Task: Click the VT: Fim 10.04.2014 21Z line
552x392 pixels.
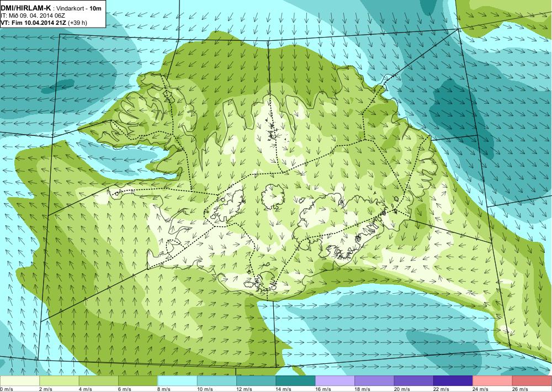Action: pyautogui.click(x=44, y=23)
